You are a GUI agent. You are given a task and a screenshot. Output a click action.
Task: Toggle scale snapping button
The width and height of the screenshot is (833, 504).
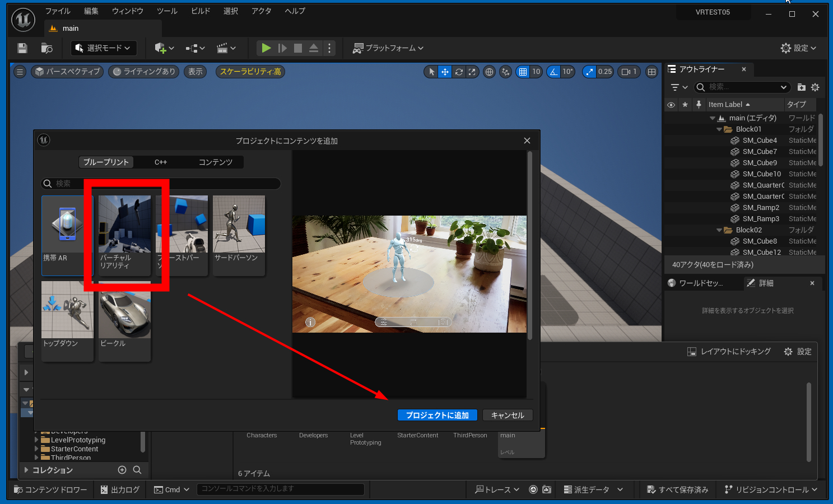589,72
